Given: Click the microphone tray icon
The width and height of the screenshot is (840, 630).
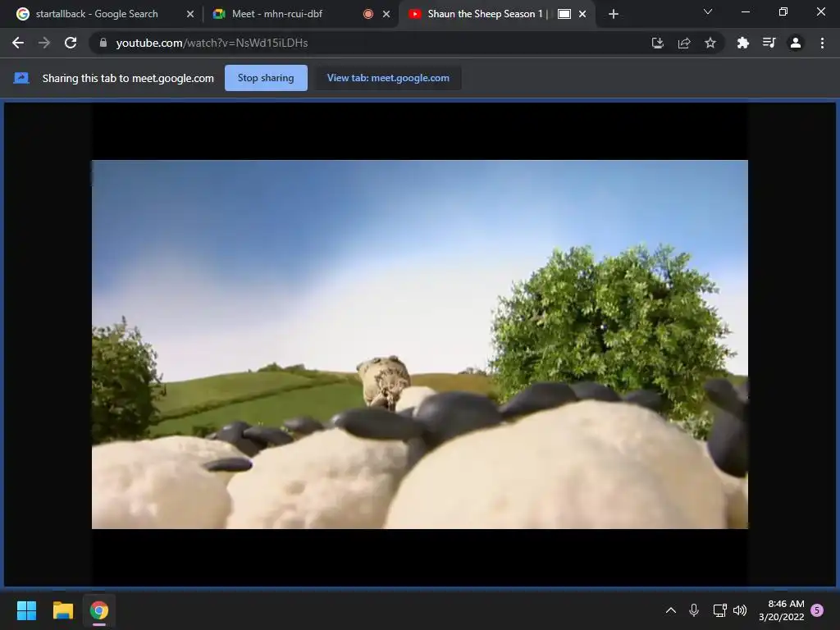Looking at the screenshot, I should click(694, 610).
